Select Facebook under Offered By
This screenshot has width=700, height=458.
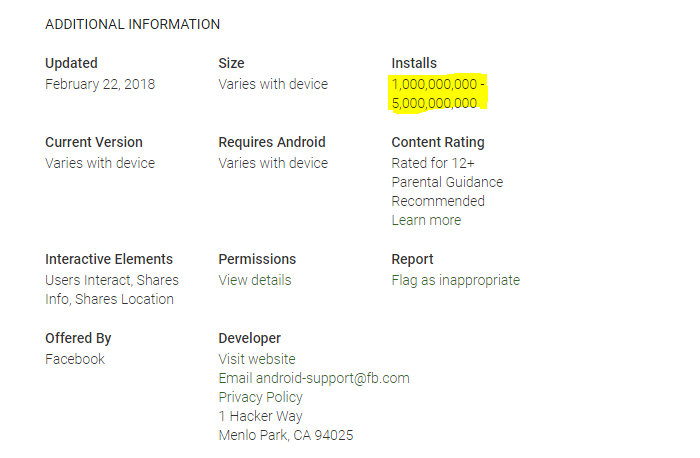click(75, 359)
